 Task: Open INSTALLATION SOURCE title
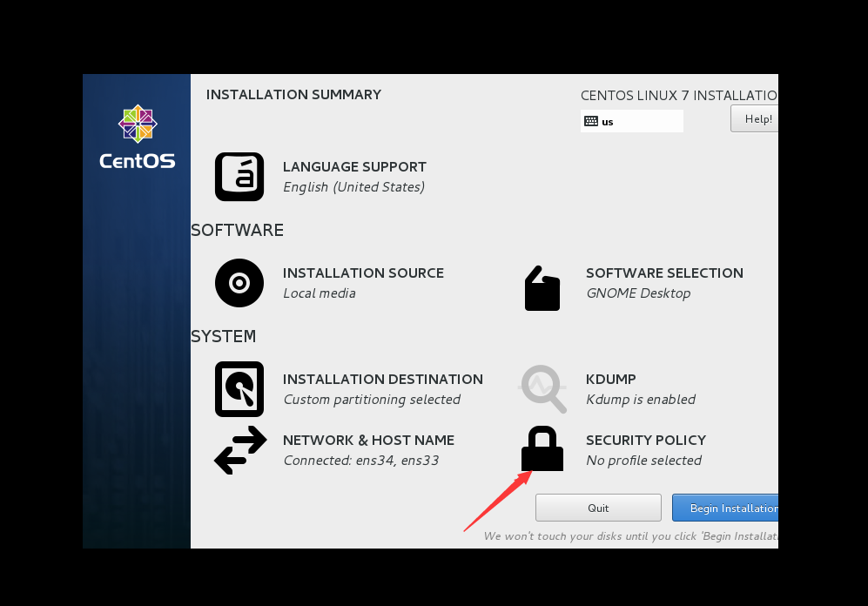pyautogui.click(x=363, y=273)
